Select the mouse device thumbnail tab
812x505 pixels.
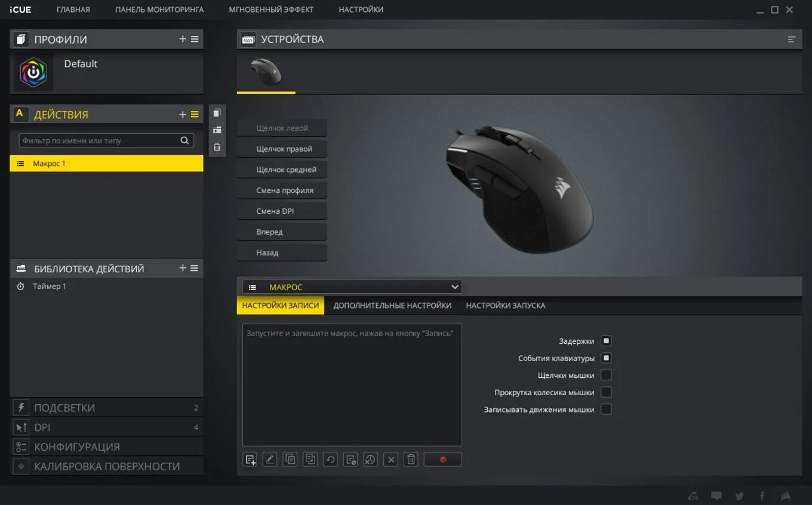[x=266, y=72]
